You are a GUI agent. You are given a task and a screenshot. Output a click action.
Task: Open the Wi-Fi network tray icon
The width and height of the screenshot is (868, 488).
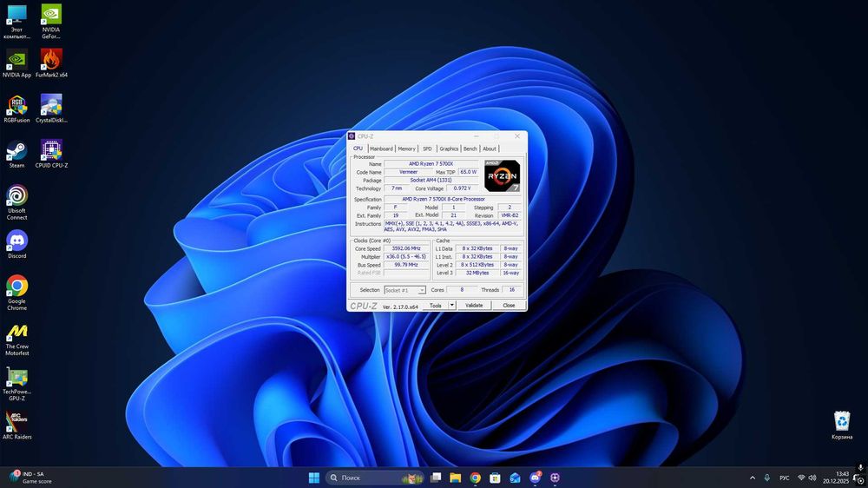(x=801, y=478)
